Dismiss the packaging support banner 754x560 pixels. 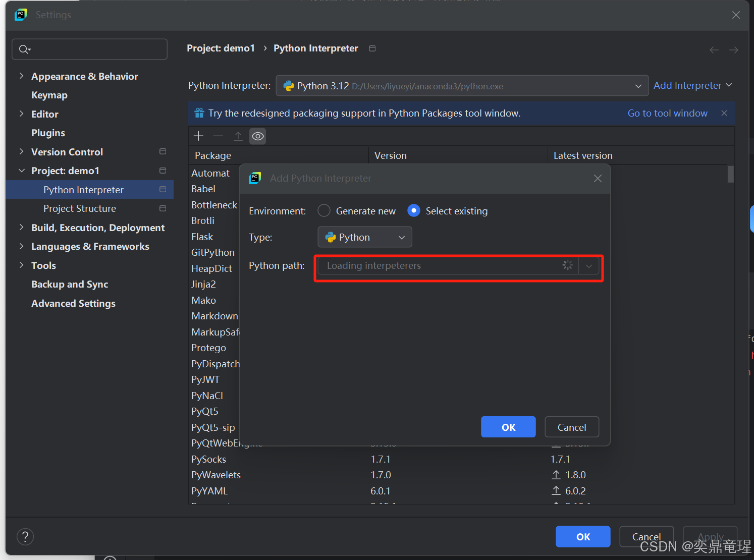[724, 113]
